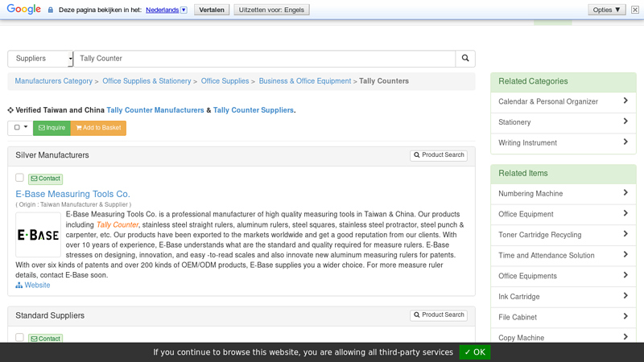Open the Suppliers search type dropdown
This screenshot has height=362, width=644.
40,59
